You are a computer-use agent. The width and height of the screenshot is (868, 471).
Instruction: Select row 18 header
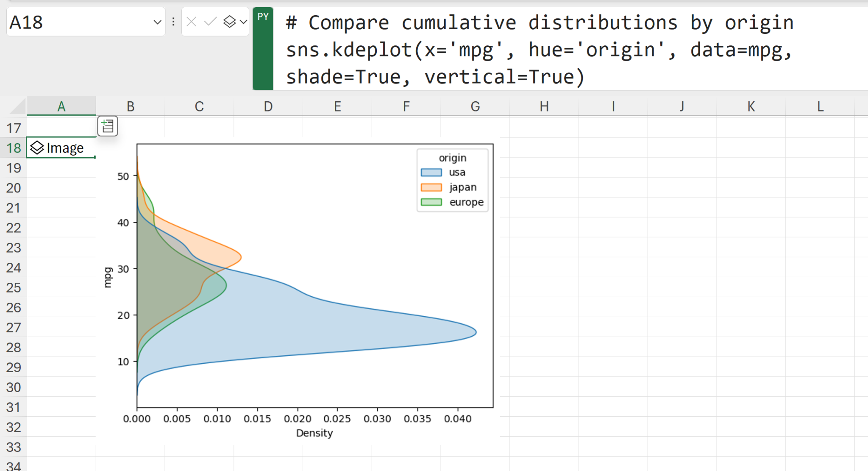(14, 148)
